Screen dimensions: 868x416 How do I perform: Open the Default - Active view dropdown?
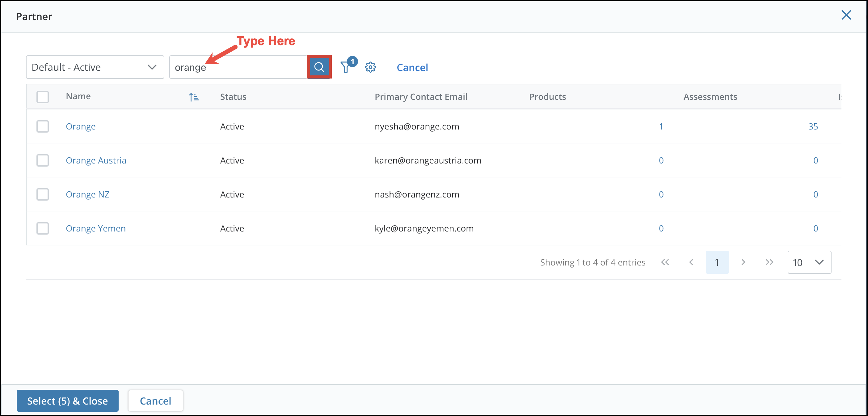95,67
